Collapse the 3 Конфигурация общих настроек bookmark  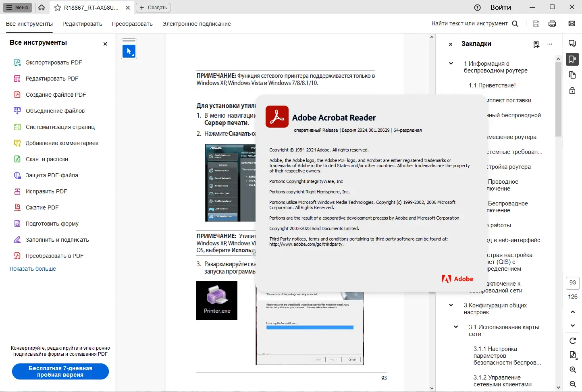[451, 305]
